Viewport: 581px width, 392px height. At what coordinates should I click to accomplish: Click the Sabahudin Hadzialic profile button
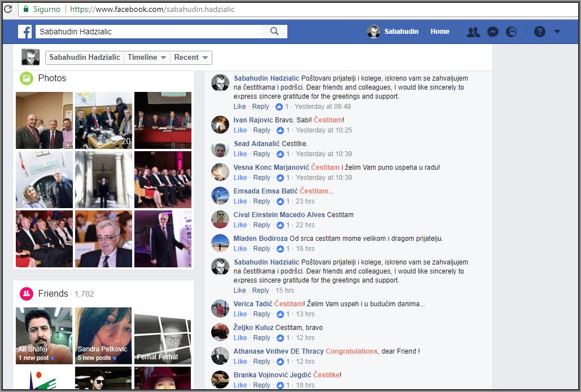(85, 58)
